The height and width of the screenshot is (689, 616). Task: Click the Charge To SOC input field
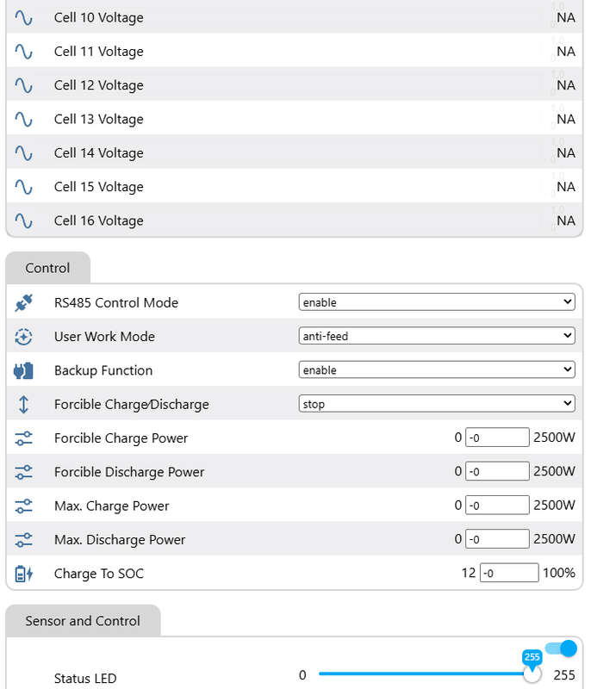pyautogui.click(x=508, y=573)
